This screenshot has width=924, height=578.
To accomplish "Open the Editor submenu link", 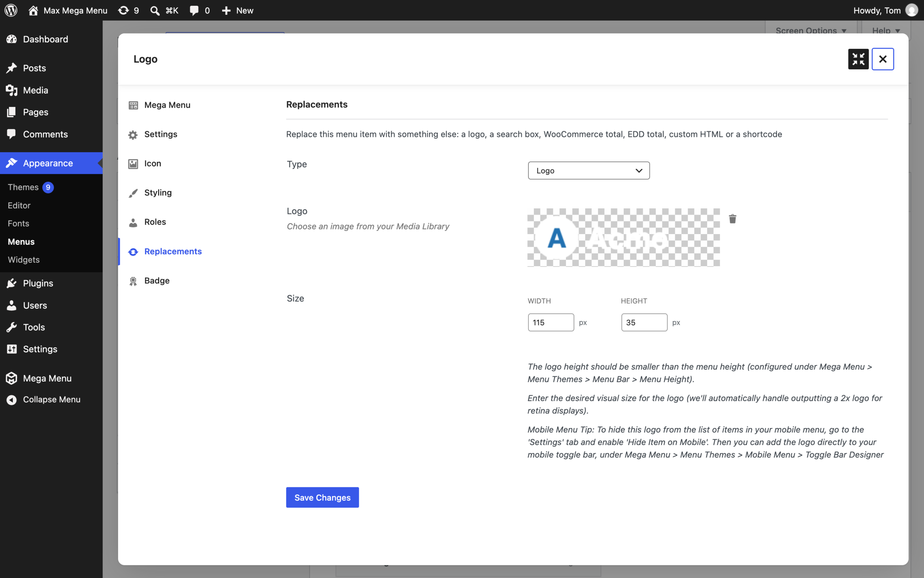I will [x=19, y=206].
